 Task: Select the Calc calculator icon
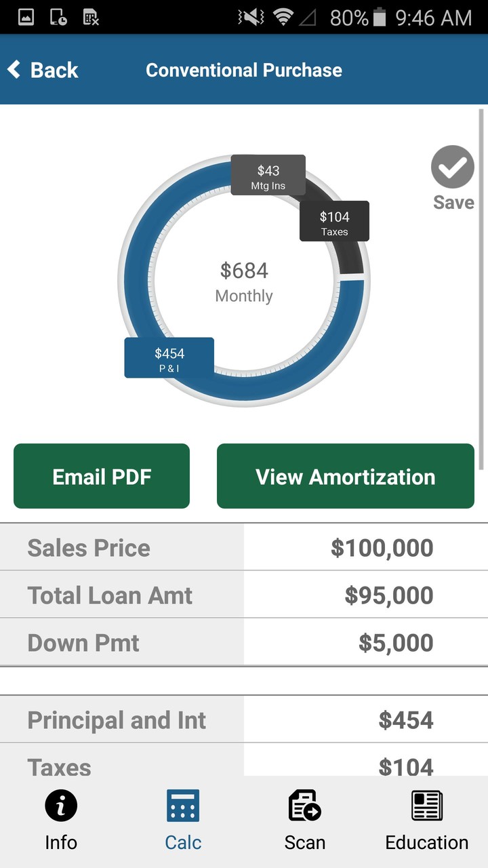[183, 806]
